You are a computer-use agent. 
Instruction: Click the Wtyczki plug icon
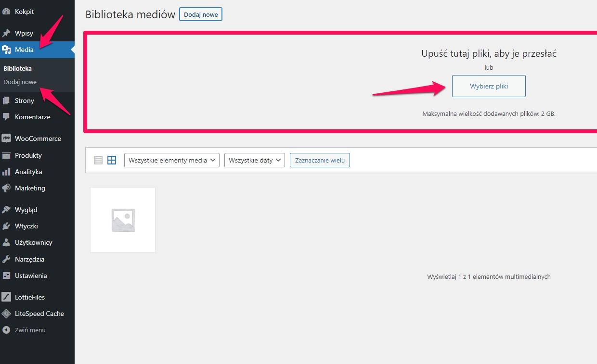(6, 226)
